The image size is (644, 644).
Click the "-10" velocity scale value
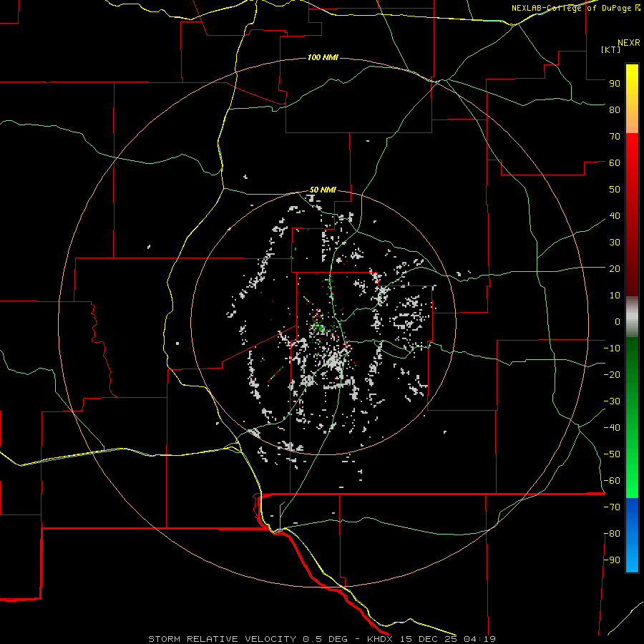(612, 348)
